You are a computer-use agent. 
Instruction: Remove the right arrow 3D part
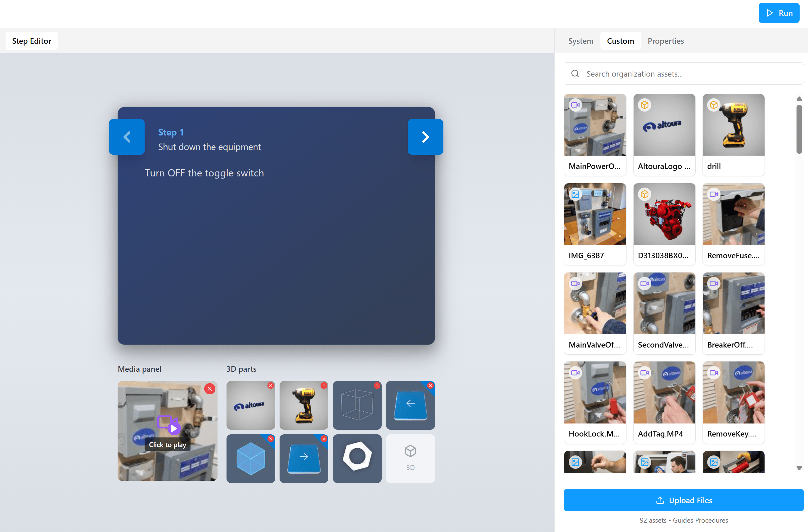pos(324,439)
